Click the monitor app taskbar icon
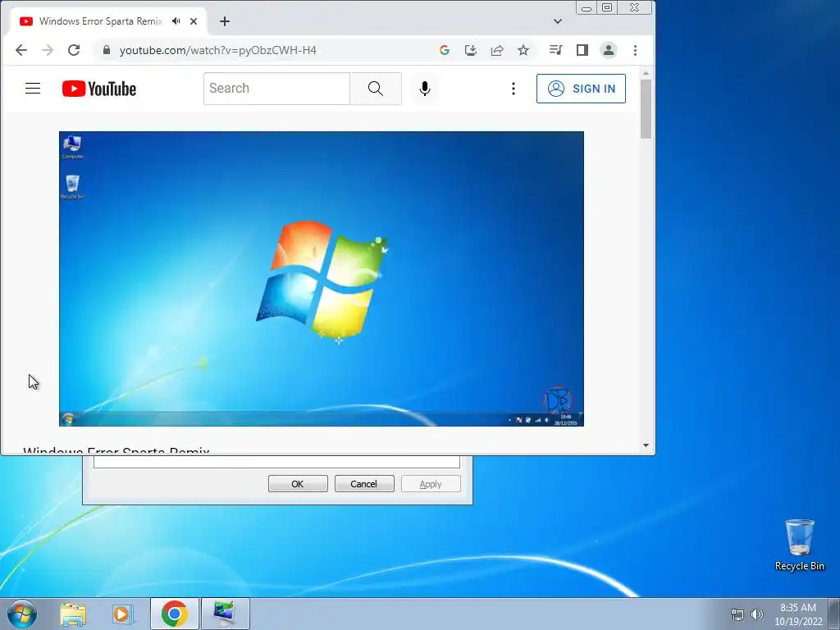The width and height of the screenshot is (840, 630). 225,614
